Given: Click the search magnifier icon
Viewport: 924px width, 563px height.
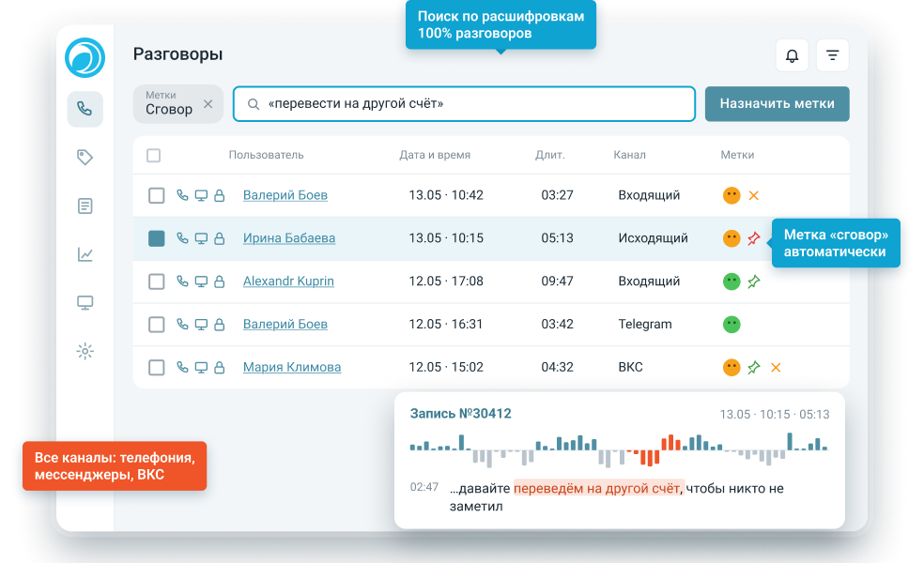Looking at the screenshot, I should (x=254, y=104).
